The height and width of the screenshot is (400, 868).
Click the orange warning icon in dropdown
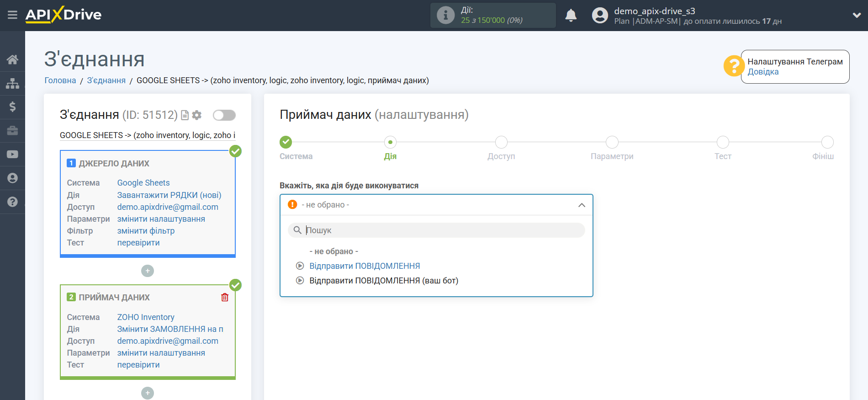(x=292, y=204)
